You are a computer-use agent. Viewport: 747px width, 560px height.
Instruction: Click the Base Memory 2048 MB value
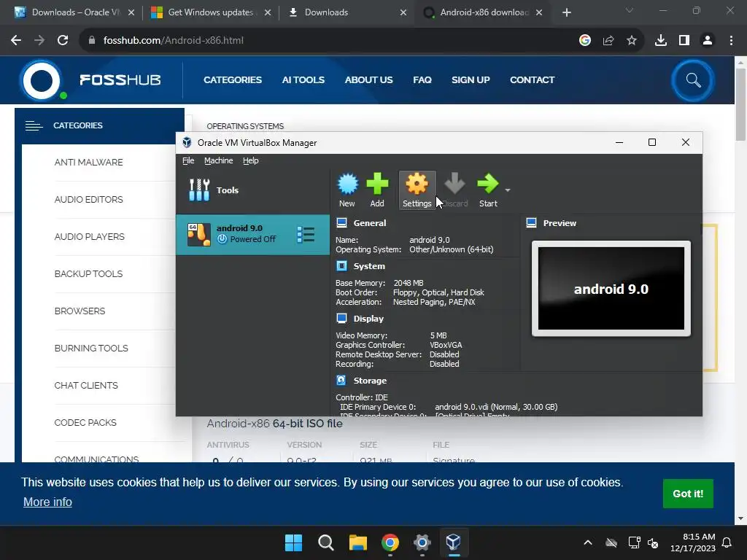pyautogui.click(x=409, y=283)
